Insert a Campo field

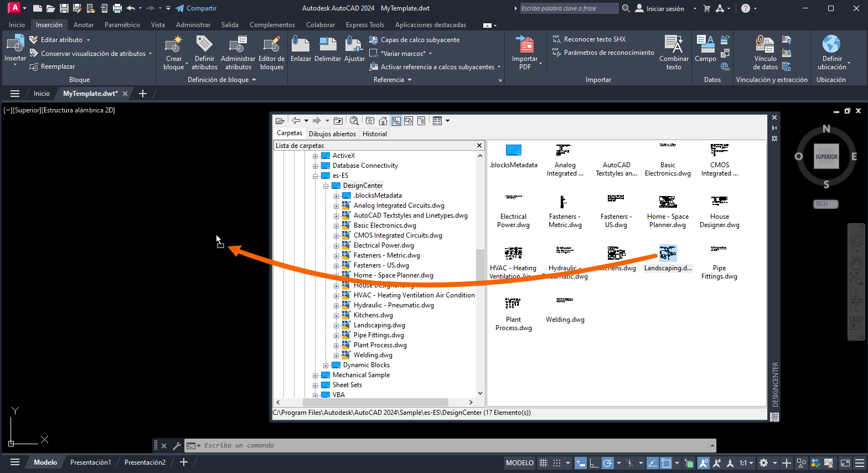[705, 49]
